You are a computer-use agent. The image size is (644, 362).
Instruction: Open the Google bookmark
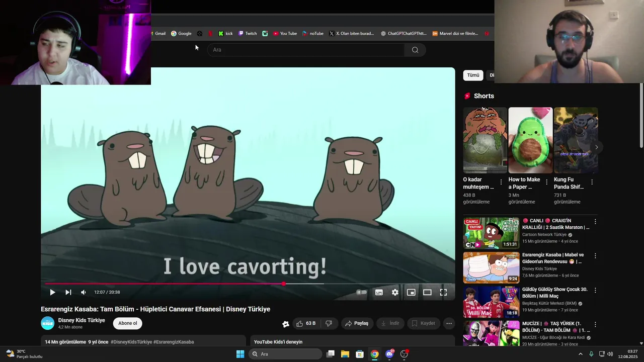[181, 34]
